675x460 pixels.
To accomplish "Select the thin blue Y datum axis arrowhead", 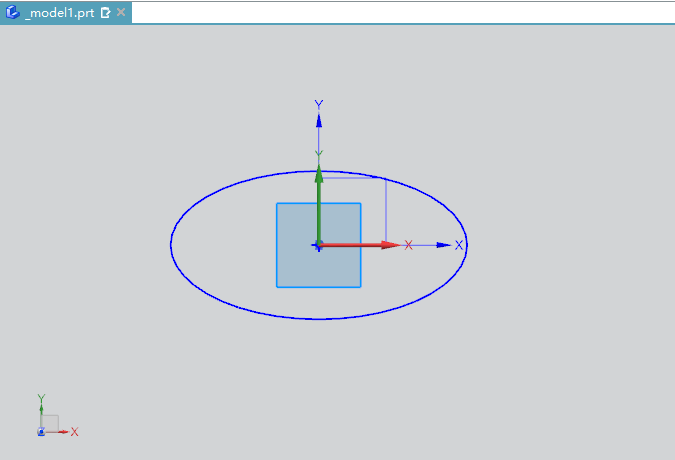I will (319, 121).
